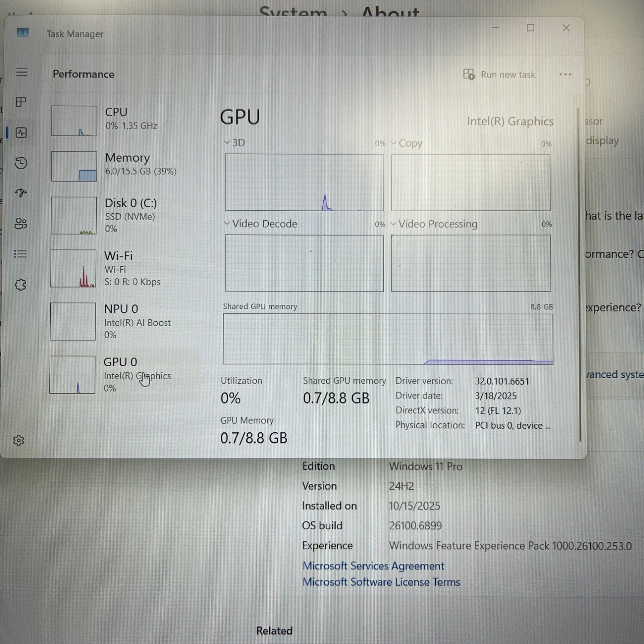Open the Details list view
Viewport: 644px width, 644px height.
coord(21,254)
